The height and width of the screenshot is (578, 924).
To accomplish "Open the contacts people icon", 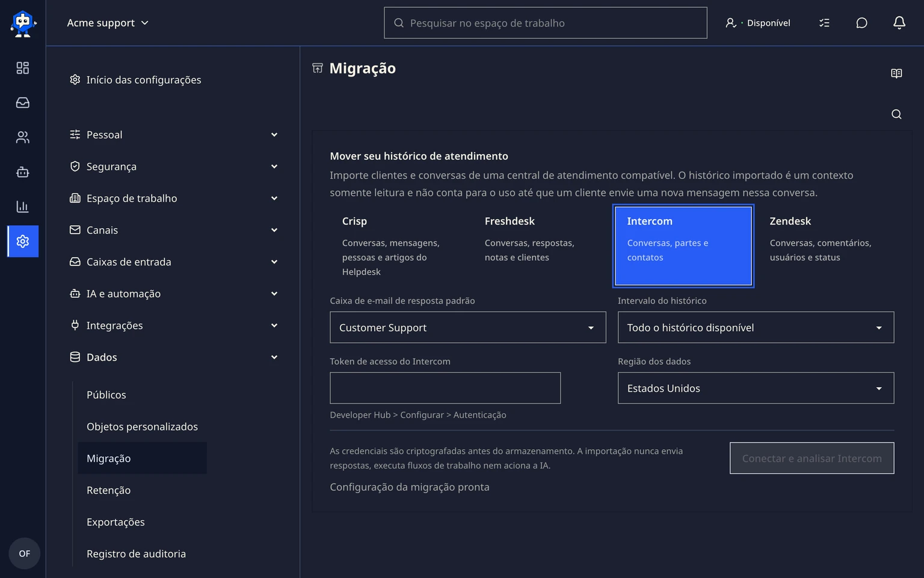I will (x=23, y=137).
